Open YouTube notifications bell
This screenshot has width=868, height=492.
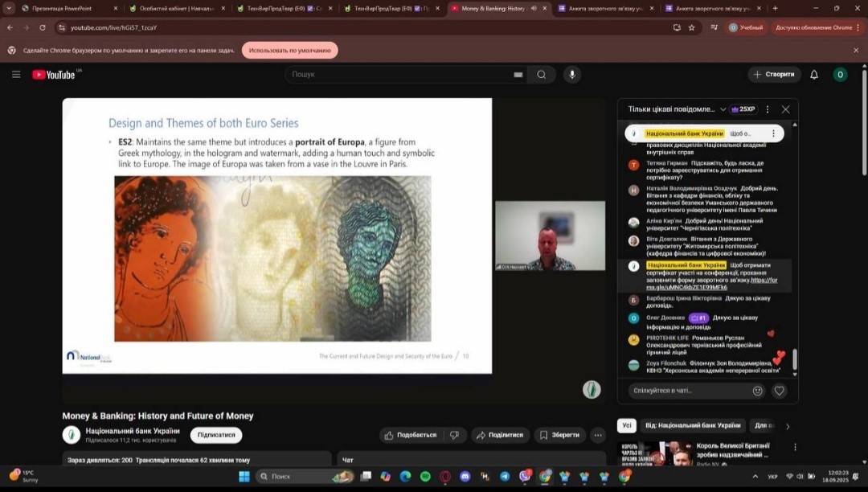pyautogui.click(x=813, y=75)
